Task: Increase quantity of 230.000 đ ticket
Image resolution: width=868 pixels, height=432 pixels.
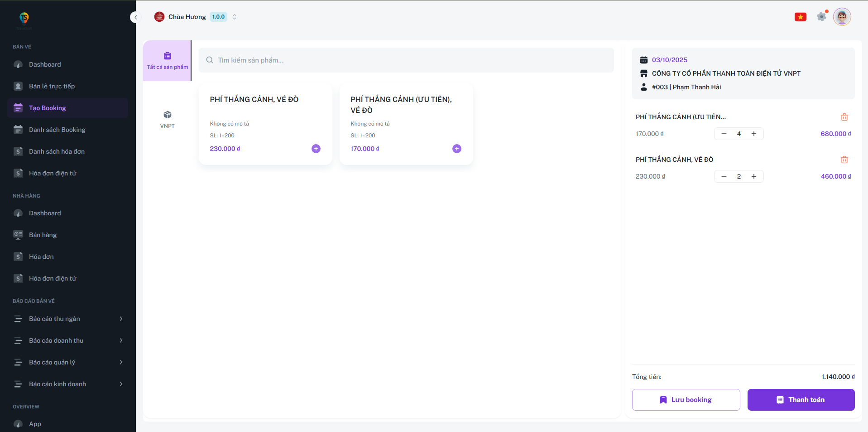Action: 754,176
